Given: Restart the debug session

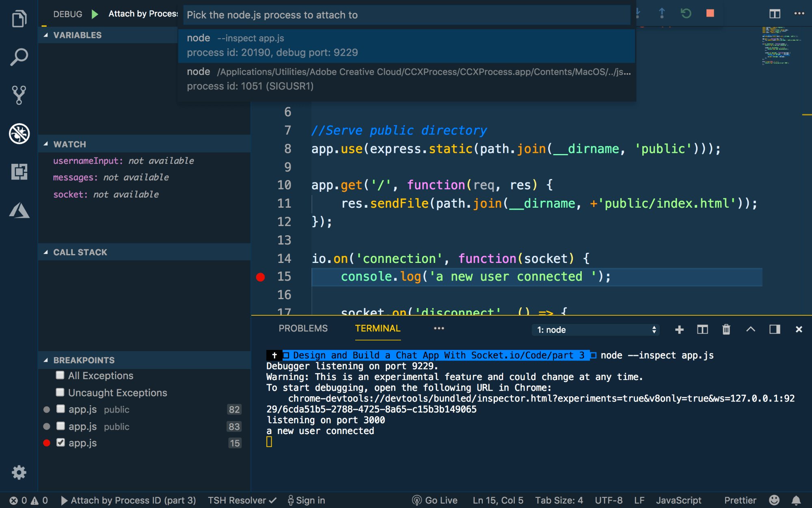Looking at the screenshot, I should (686, 13).
